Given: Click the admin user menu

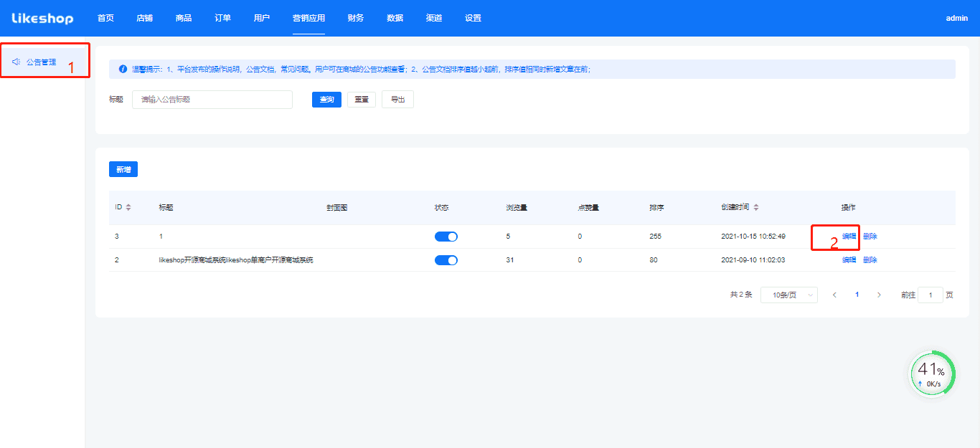Looking at the screenshot, I should click(x=956, y=18).
